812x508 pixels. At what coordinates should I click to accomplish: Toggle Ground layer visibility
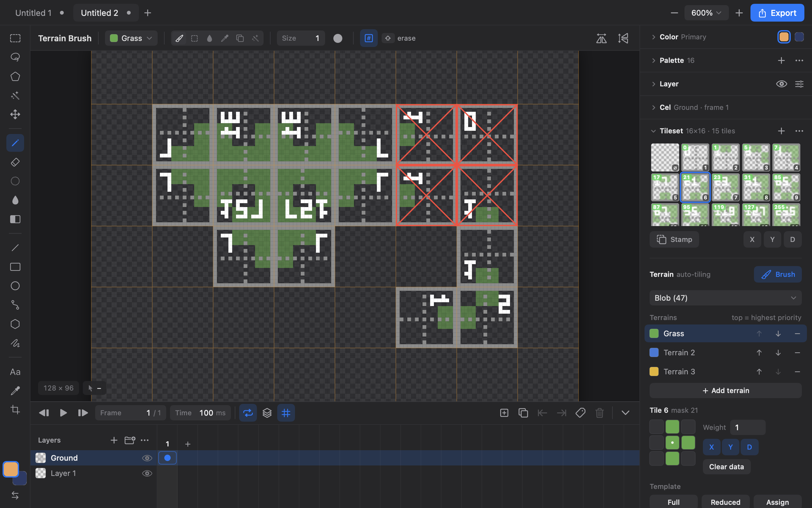147,458
